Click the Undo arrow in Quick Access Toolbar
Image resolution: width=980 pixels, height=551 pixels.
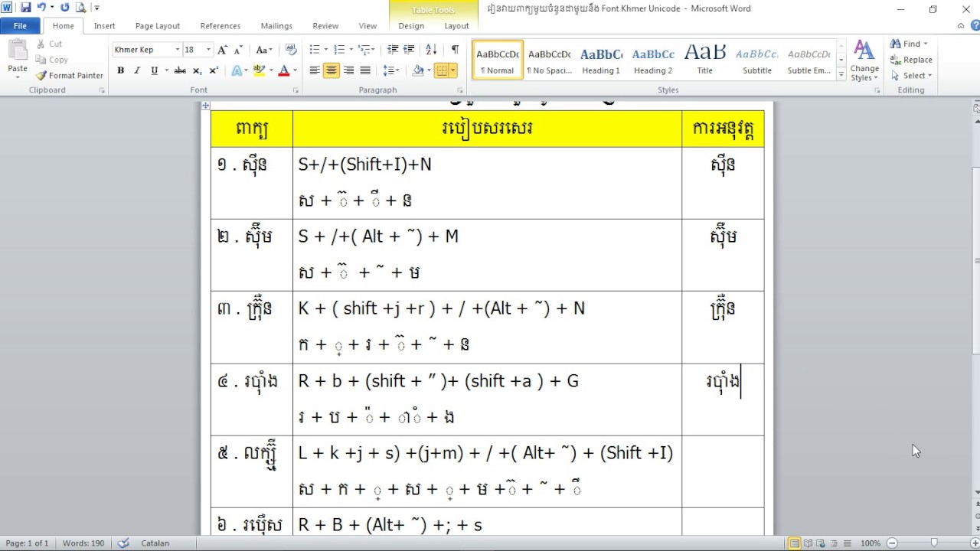point(42,8)
